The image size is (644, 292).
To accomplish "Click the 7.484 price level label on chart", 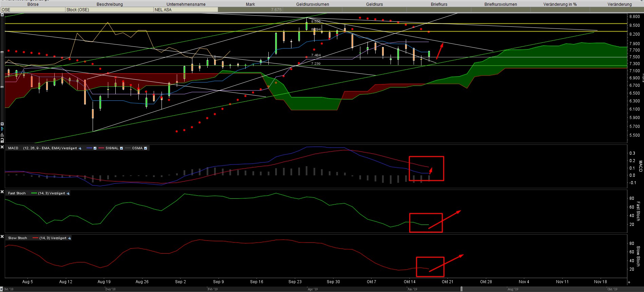I will point(316,55).
